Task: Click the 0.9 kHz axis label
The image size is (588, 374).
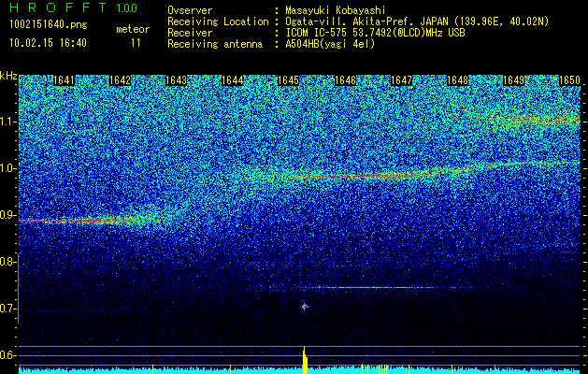Action: click(7, 215)
